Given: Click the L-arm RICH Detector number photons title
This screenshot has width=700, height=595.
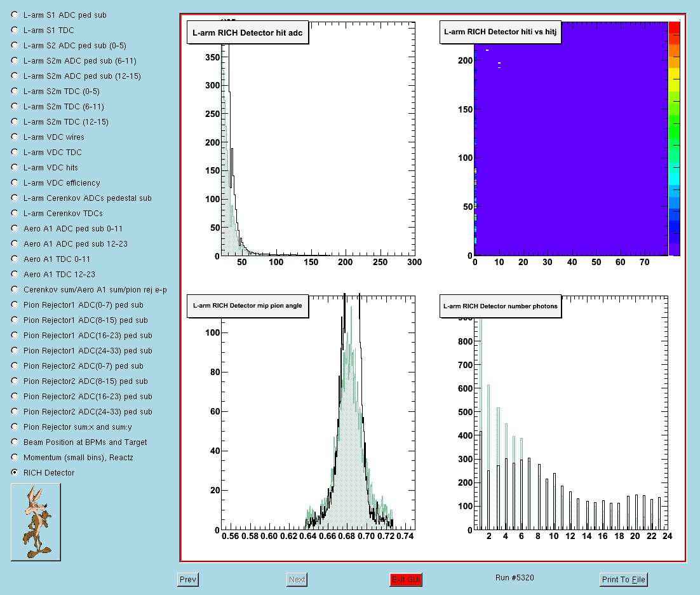Looking at the screenshot, I should coord(501,306).
